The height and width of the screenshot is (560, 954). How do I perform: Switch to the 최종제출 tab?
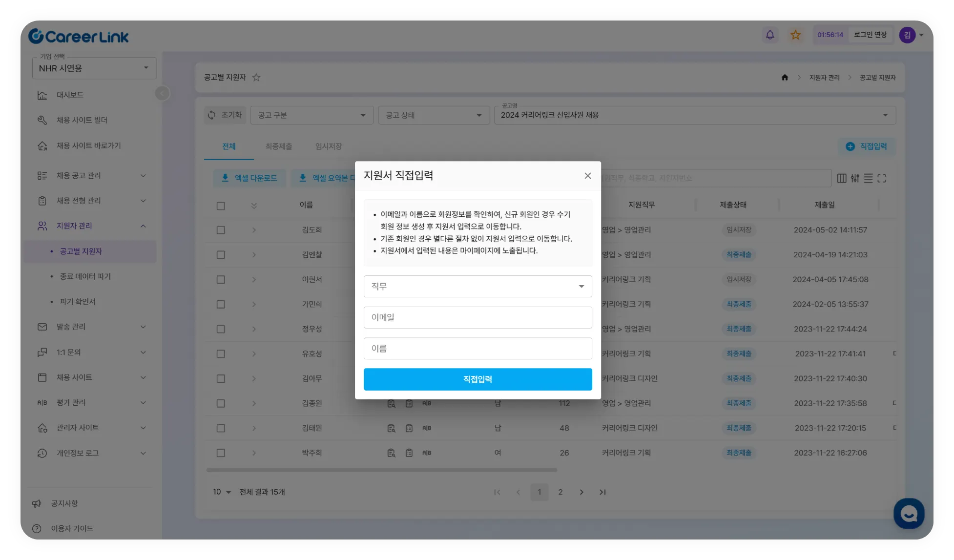click(278, 146)
